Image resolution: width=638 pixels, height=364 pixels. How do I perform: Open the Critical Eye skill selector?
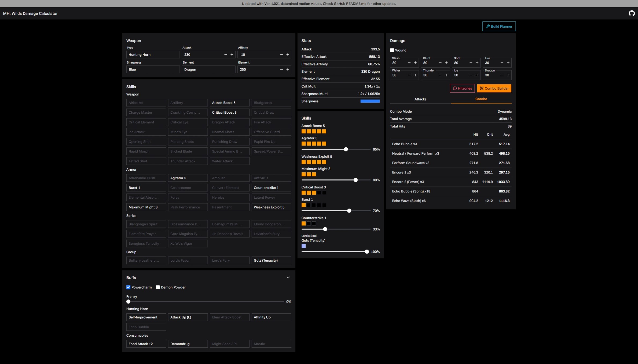[x=188, y=122]
